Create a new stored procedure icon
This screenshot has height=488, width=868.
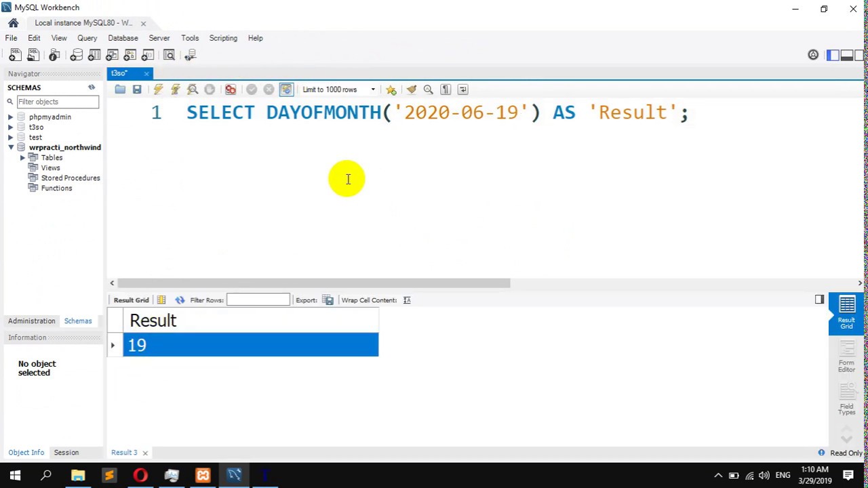coord(130,55)
